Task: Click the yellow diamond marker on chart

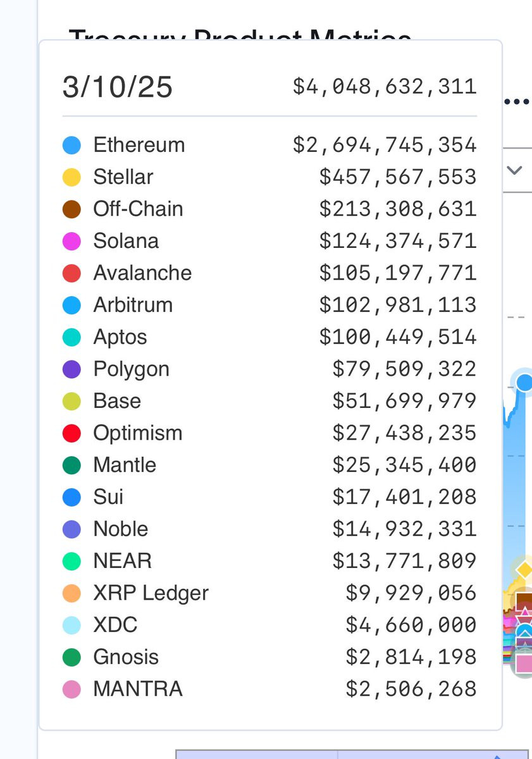Action: (x=524, y=571)
